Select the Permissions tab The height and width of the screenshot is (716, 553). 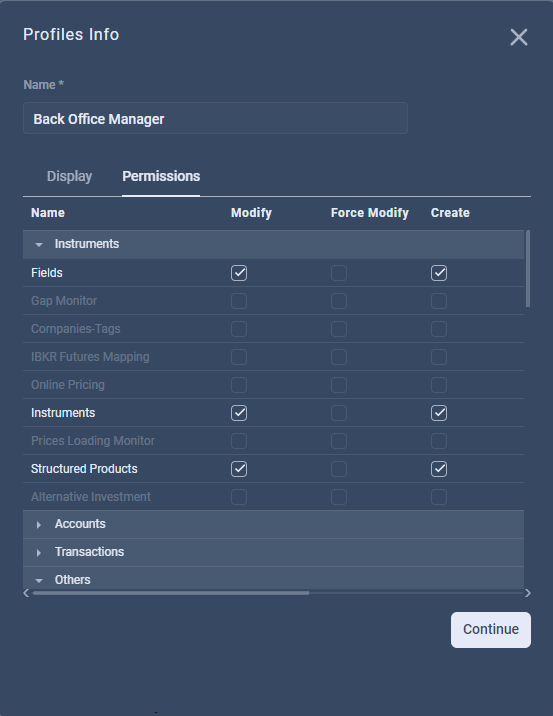pos(161,176)
